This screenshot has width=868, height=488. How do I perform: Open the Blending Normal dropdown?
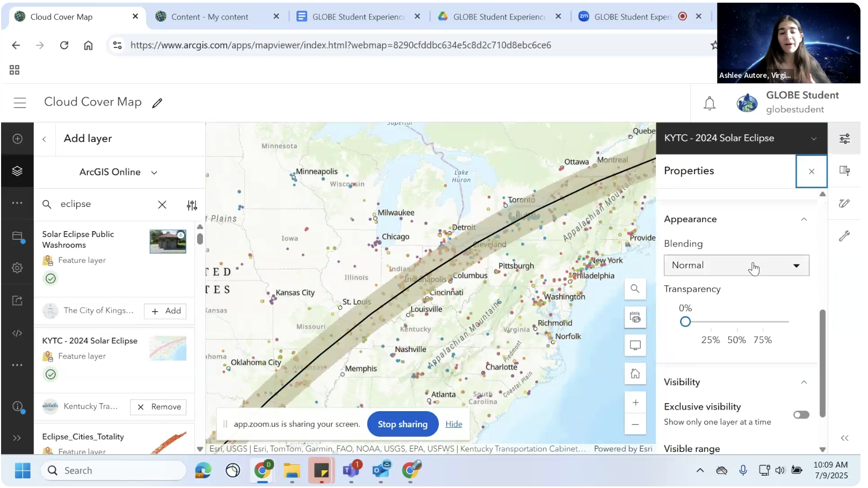pyautogui.click(x=736, y=265)
